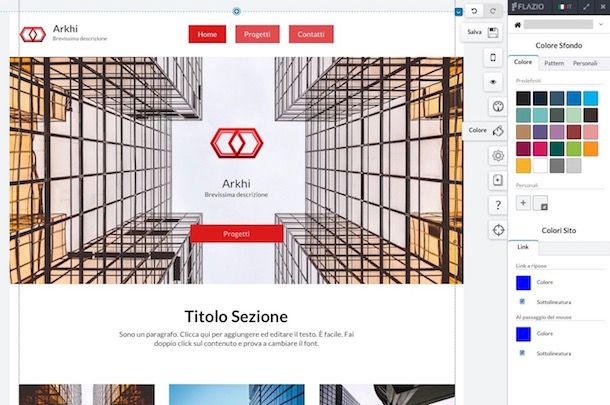Open the gauge dashboard icon

point(498,106)
